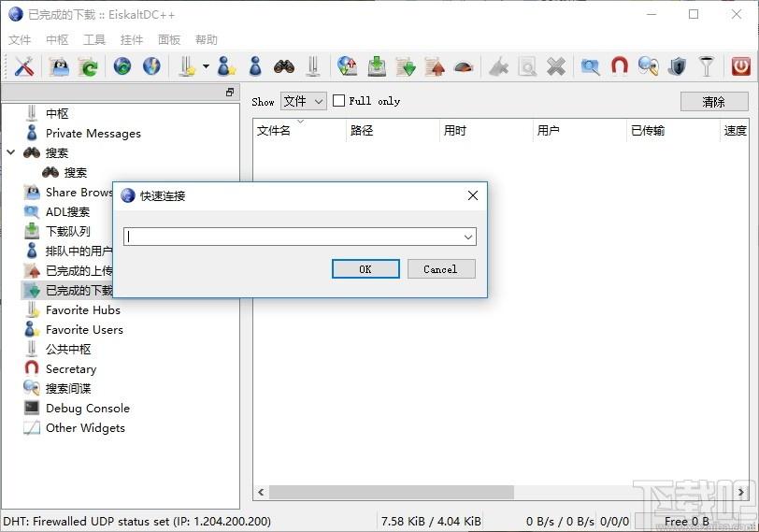Screen dimensions: 759x532
Task: Open Secretary via red magnet toolbar icon
Action: point(620,66)
